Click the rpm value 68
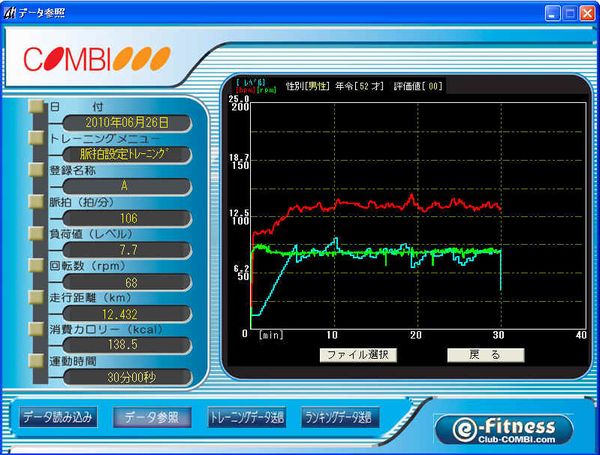Viewport: 600px width, 455px height. (x=127, y=282)
